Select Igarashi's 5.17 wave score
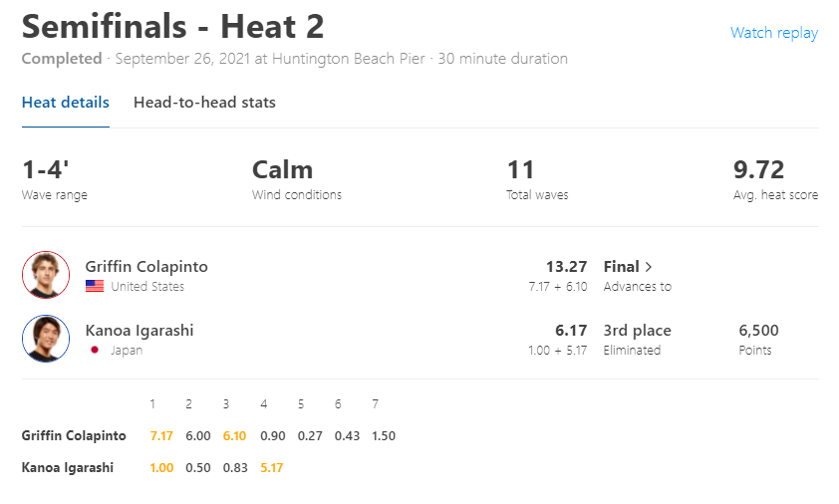The image size is (839, 504). [x=271, y=467]
